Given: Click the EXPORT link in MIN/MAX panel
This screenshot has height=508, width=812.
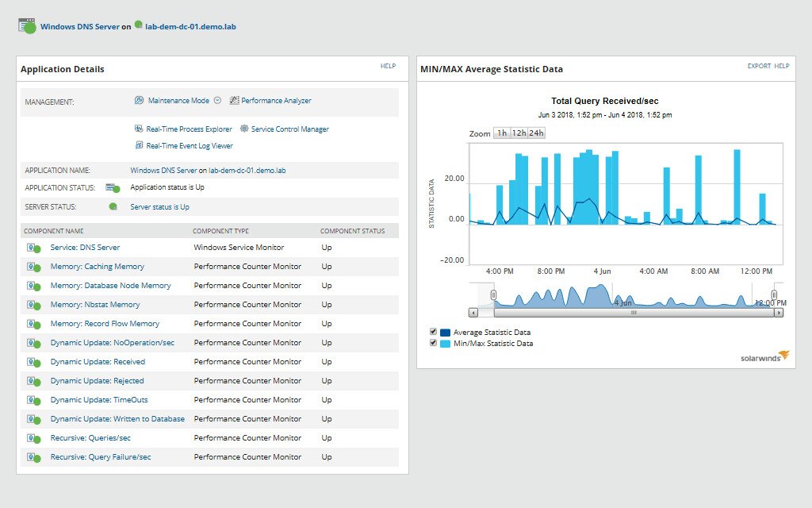Looking at the screenshot, I should coord(760,67).
